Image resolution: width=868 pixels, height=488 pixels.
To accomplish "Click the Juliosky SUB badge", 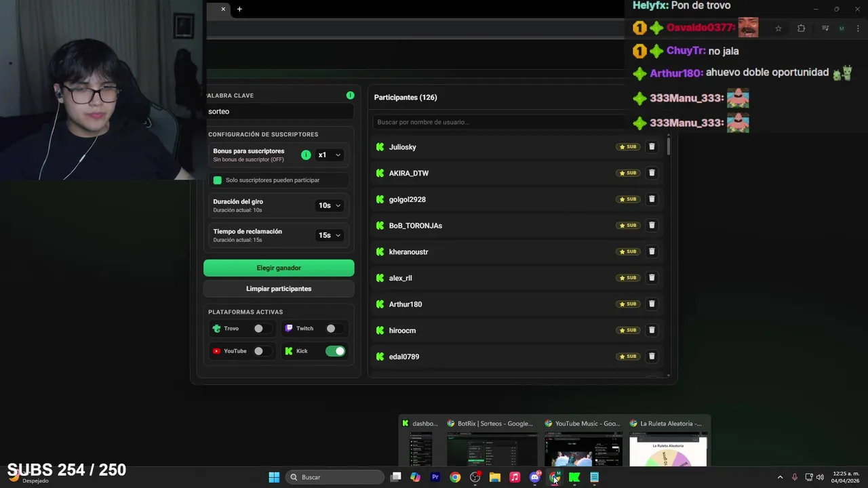I will pos(628,146).
